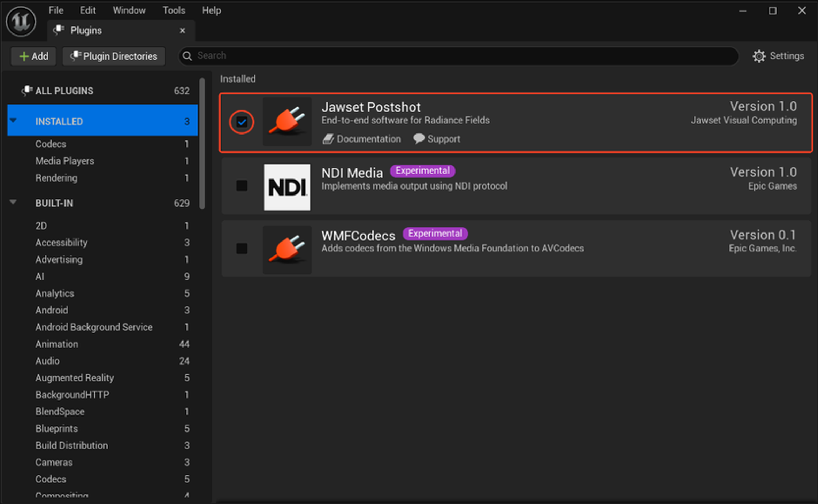
Task: Collapse the BUILT-IN category
Action: coord(13,202)
